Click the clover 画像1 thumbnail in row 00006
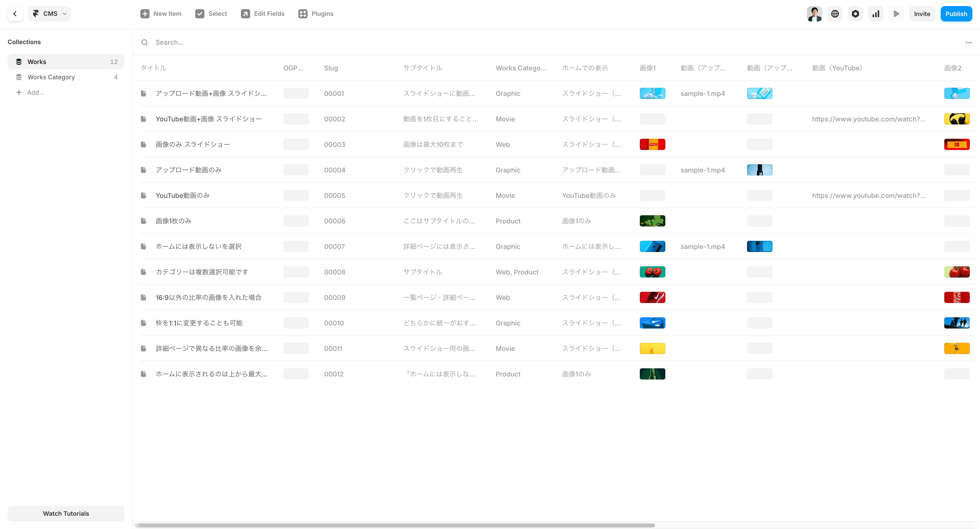980x529 pixels. [x=653, y=221]
